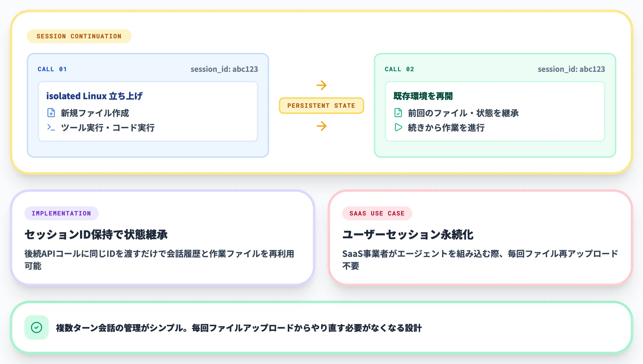Click the ツール実行・コード実行 line
This screenshot has height=364, width=643.
pyautogui.click(x=108, y=128)
